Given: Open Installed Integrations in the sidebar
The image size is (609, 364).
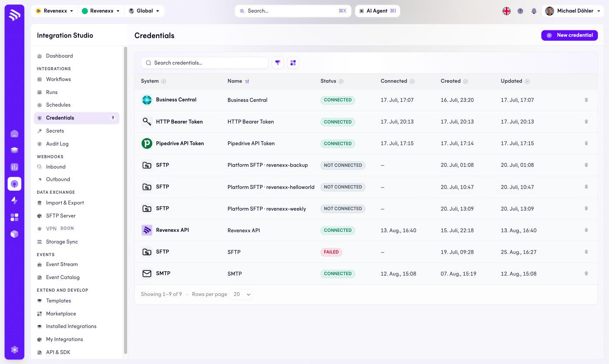Looking at the screenshot, I should click(71, 326).
